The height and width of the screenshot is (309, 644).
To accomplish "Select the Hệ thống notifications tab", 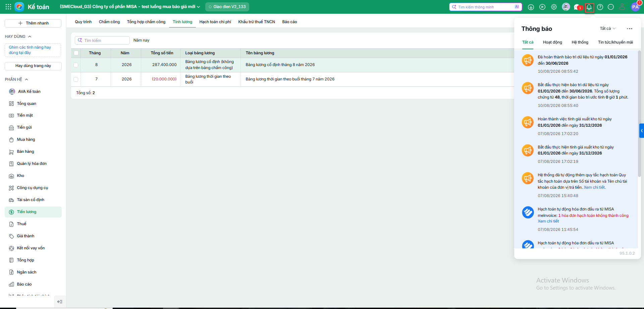I will coord(580,42).
